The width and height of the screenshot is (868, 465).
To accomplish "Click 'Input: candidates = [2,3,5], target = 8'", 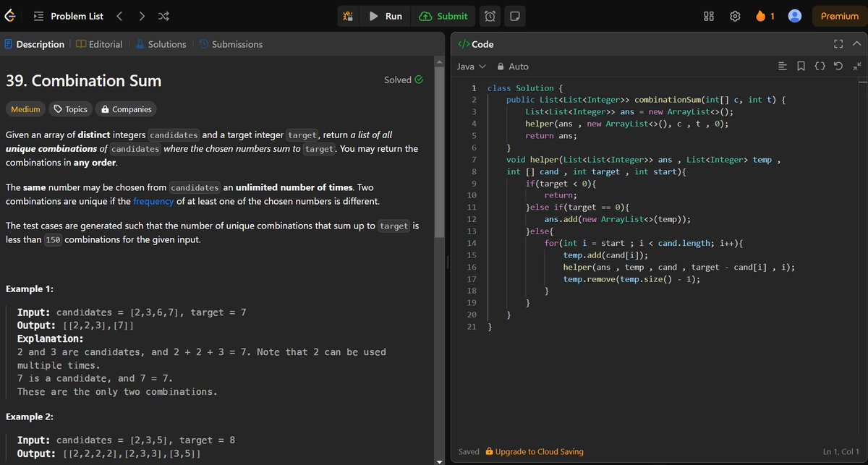I will 126,440.
